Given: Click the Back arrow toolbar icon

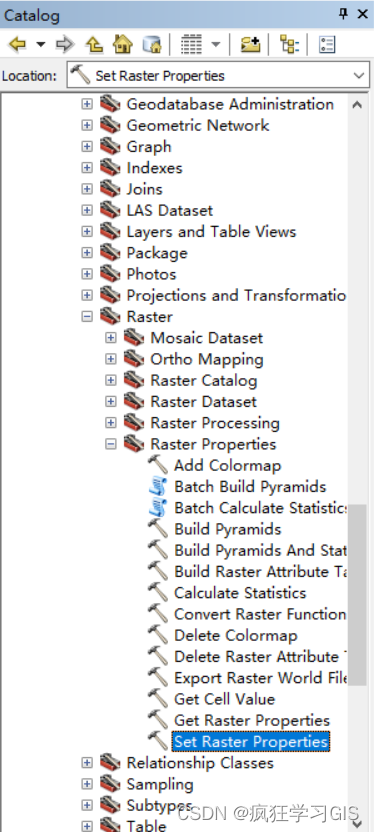Looking at the screenshot, I should [18, 44].
